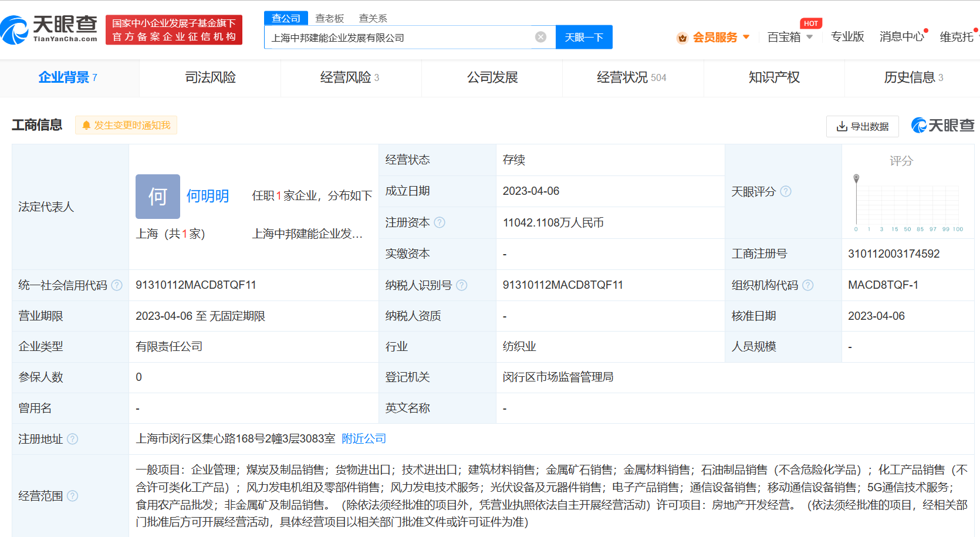Screen dimensions: 980x537
Task: Click the registered address 上海市闵行区集心路168号
Action: click(235, 438)
